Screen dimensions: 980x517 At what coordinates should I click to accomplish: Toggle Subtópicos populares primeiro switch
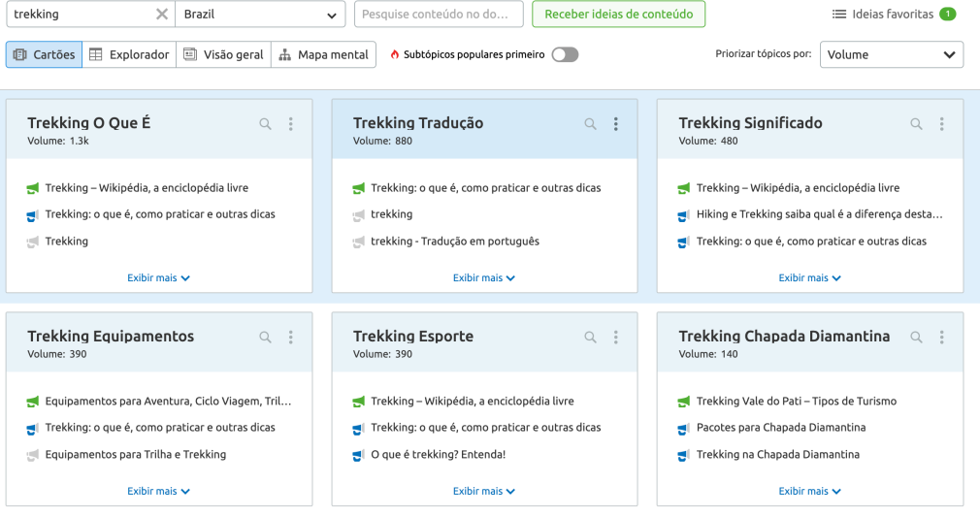click(565, 54)
